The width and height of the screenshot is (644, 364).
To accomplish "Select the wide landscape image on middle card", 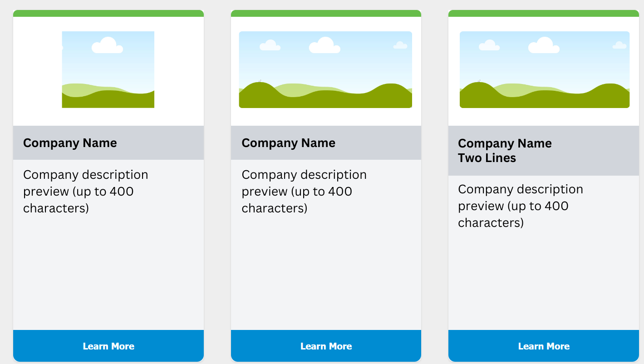I will [325, 69].
